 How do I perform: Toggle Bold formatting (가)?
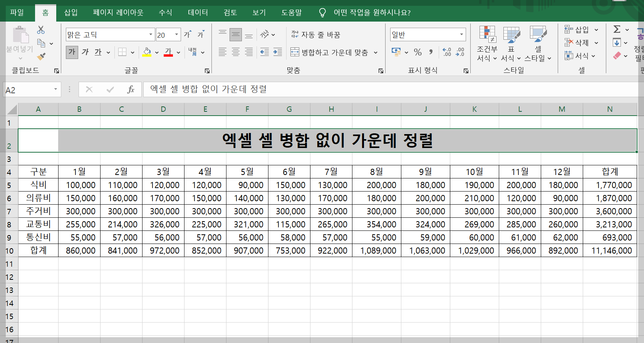coord(72,52)
